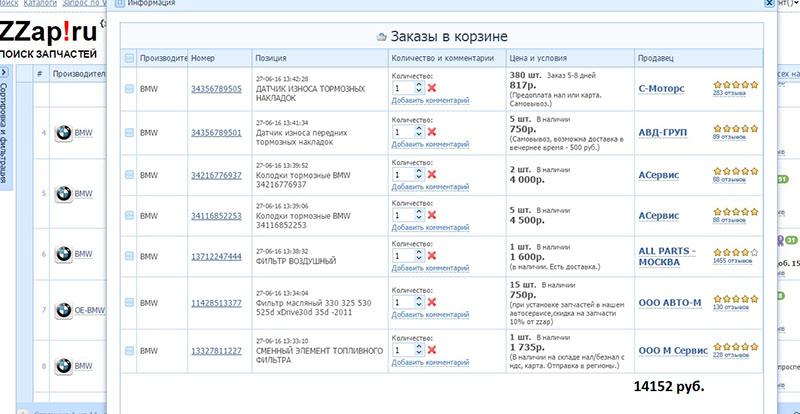Screen dimensions: 800x414
Task: Adjust quantity spinner for part 34356789501
Action: (419, 132)
